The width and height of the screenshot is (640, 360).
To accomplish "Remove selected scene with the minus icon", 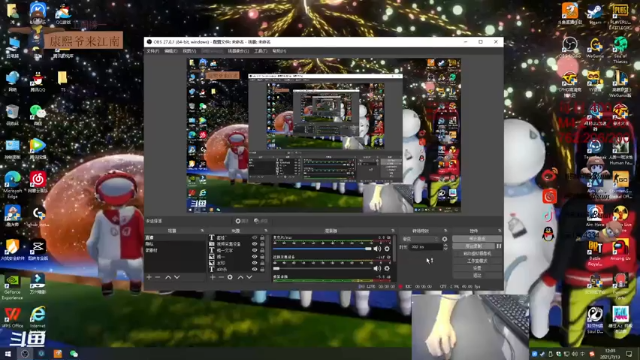I will click(158, 277).
